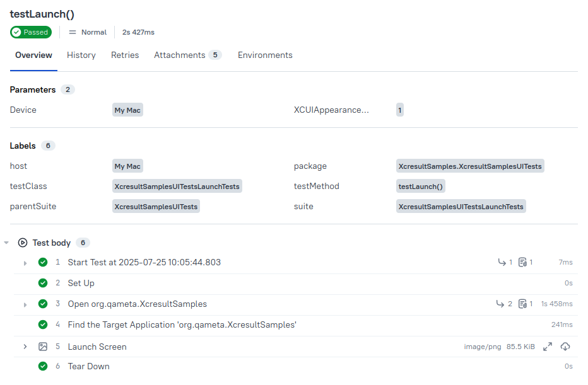Click the image icon of Launch Screen
The height and width of the screenshot is (385, 588).
click(43, 347)
